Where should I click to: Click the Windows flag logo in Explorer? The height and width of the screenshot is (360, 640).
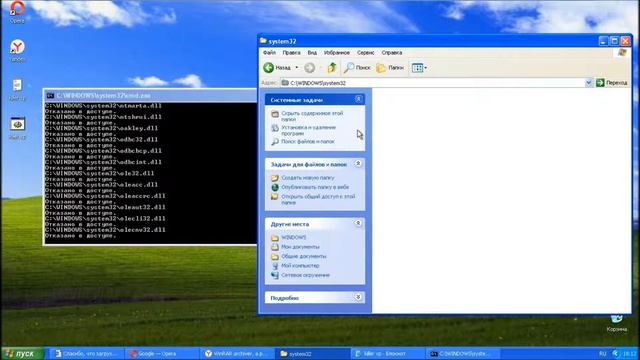click(622, 53)
